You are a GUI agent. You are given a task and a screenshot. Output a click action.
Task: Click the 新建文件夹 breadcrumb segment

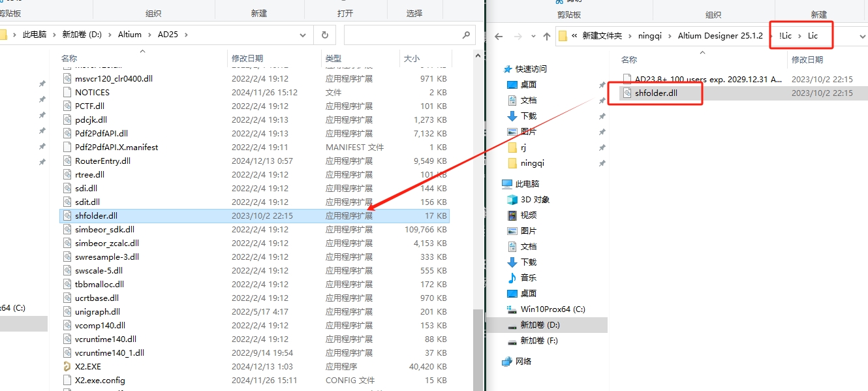[602, 36]
